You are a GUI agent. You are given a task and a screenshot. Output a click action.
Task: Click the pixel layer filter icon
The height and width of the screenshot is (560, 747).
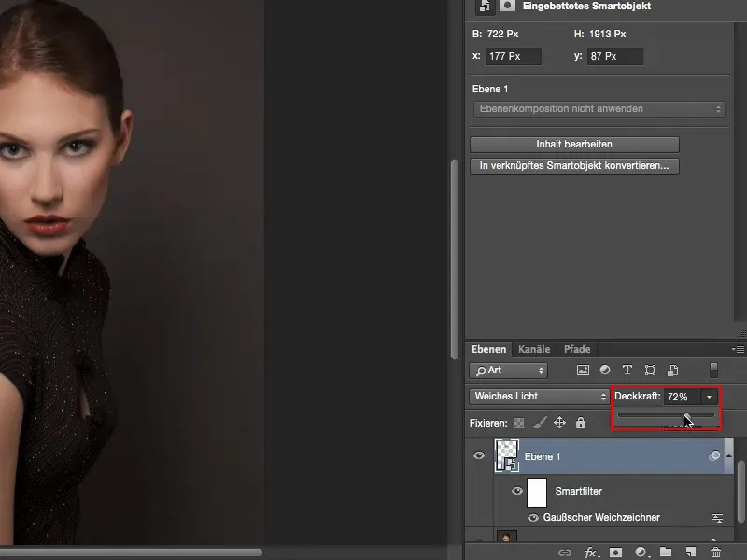583,371
